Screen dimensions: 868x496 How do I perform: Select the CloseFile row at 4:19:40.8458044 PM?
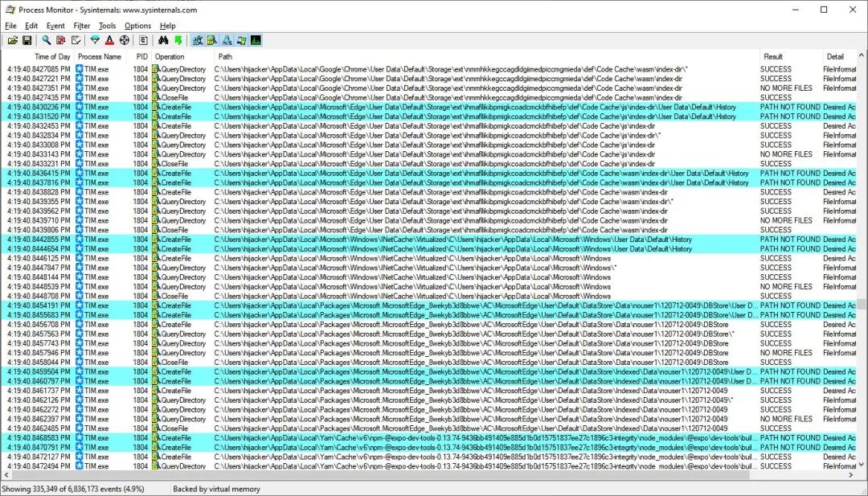pyautogui.click(x=429, y=362)
